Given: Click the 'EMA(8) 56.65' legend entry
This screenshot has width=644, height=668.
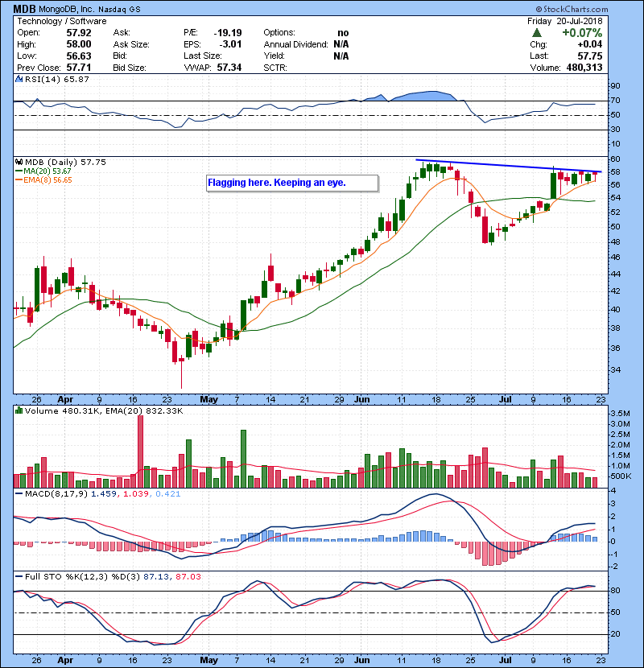Looking at the screenshot, I should (x=47, y=180).
